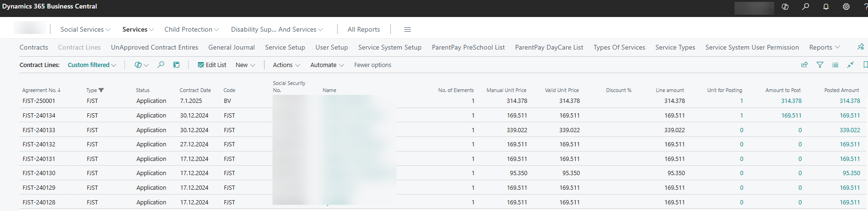Expand the Actions dropdown
This screenshot has width=868, height=211.
pos(286,65)
